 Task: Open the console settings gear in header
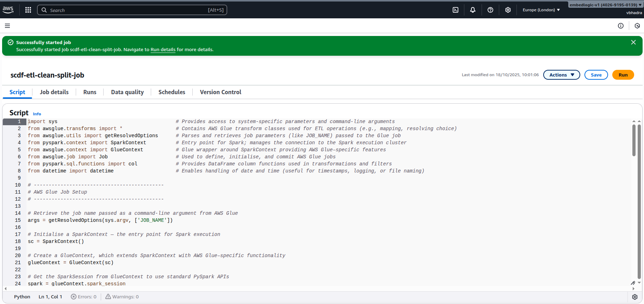coord(508,10)
